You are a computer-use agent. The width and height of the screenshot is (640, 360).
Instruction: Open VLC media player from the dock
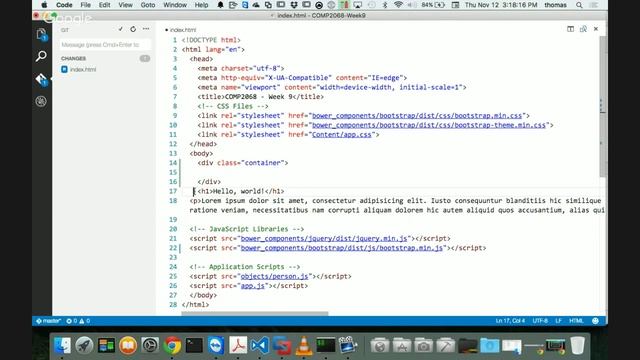click(x=304, y=345)
